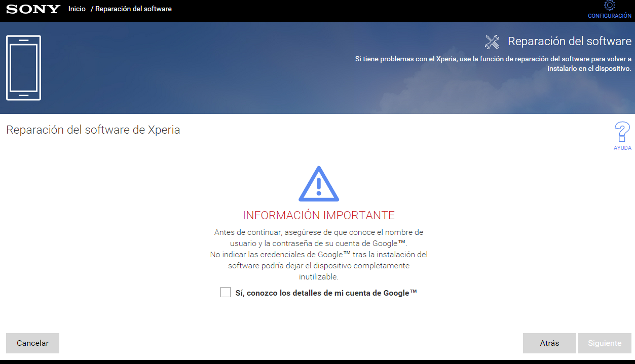Click the wrench and screwdriver repair icon

point(492,42)
